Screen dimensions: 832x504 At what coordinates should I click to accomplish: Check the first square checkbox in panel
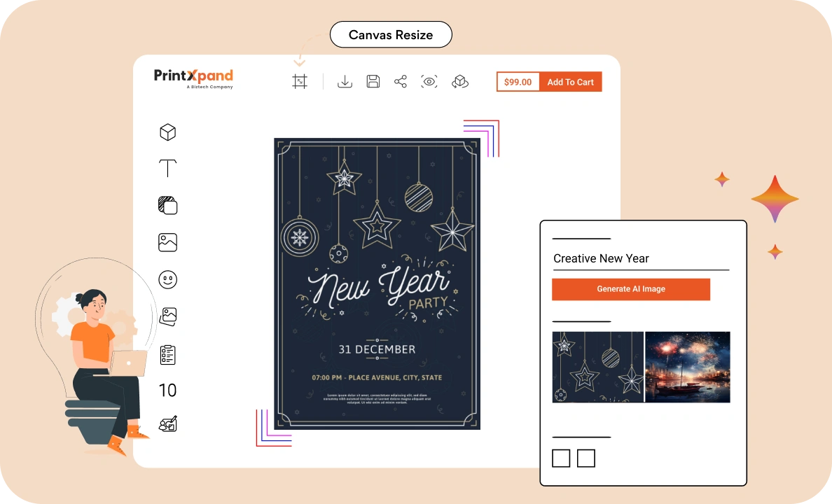pos(561,458)
